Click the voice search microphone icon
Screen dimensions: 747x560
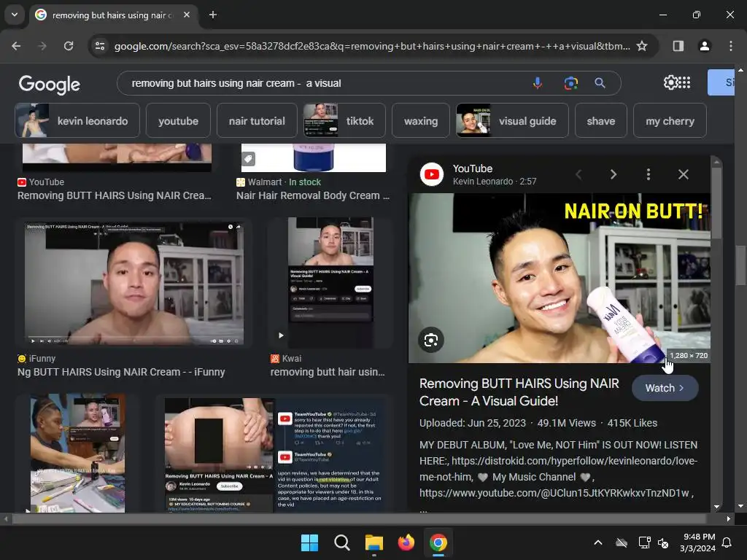(538, 83)
